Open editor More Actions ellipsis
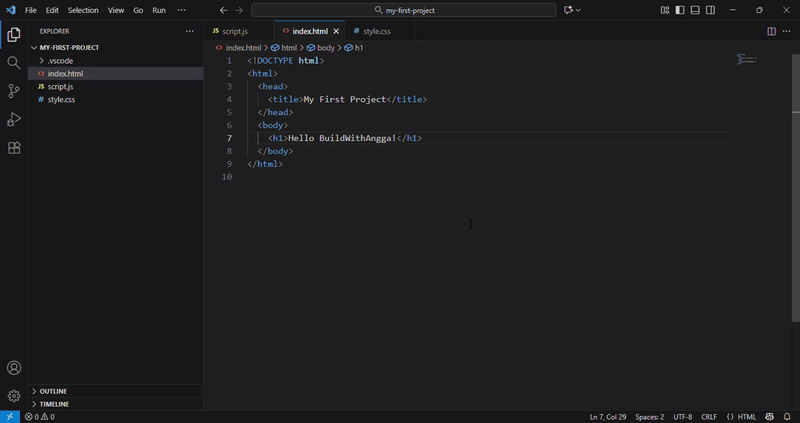Image resolution: width=800 pixels, height=423 pixels. pos(786,31)
